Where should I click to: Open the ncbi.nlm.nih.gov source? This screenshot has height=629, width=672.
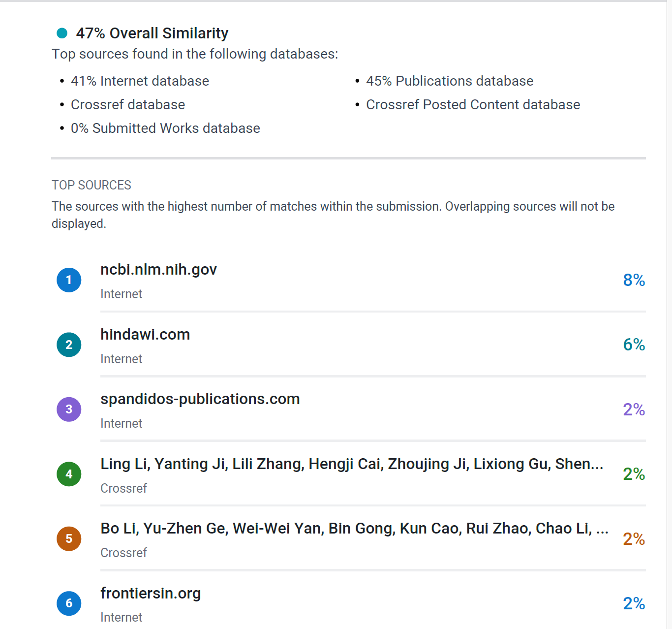pyautogui.click(x=158, y=270)
